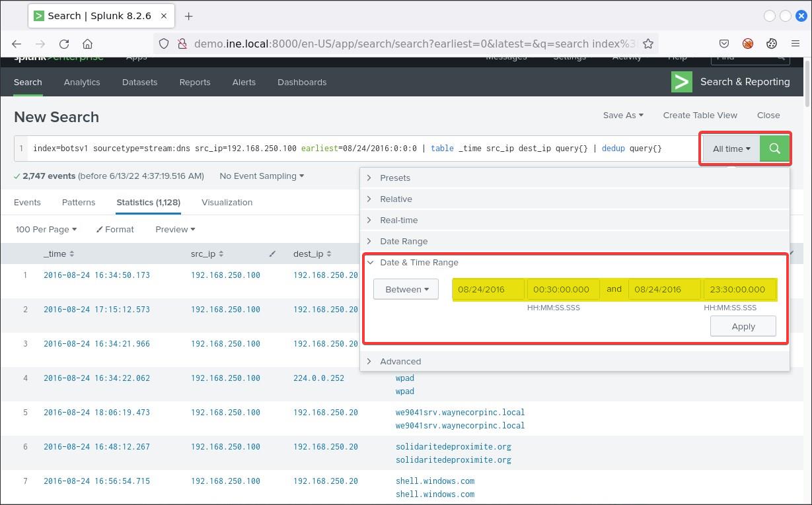812x505 pixels.
Task: Bookmark this page with star icon
Action: 648,44
